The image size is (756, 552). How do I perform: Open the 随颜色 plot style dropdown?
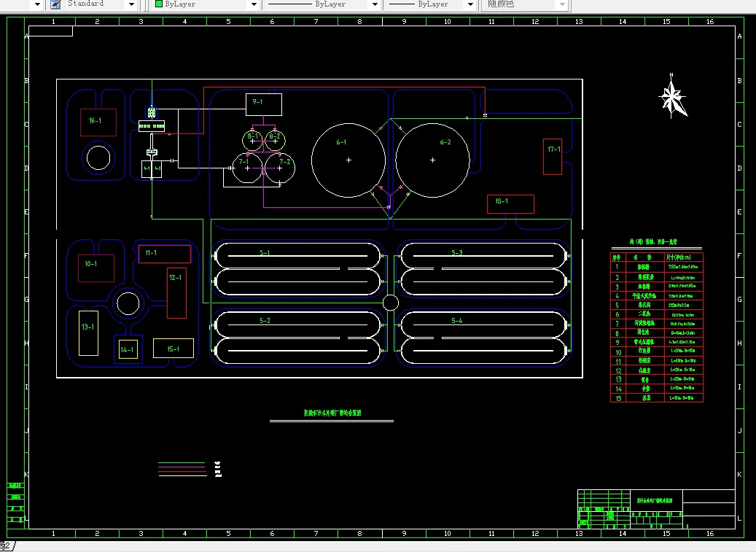click(562, 4)
